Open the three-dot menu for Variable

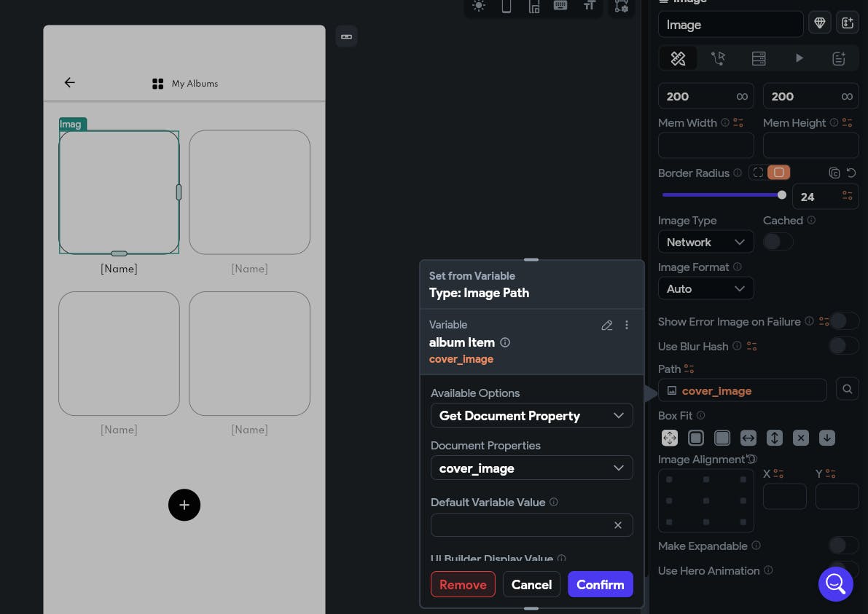627,326
